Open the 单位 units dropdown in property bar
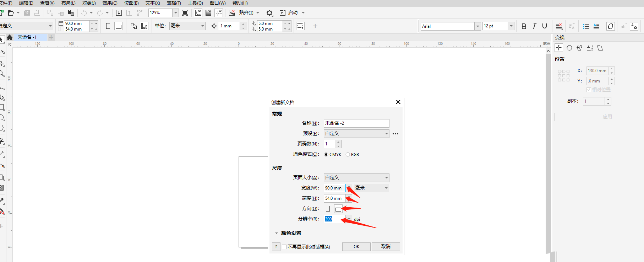The image size is (644, 262). point(187,26)
